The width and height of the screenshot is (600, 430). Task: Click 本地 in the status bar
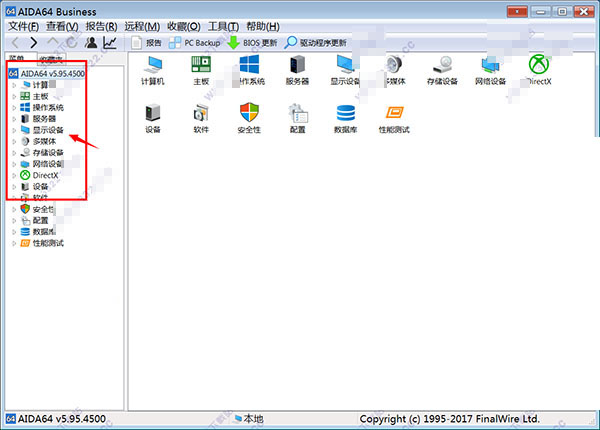point(249,419)
